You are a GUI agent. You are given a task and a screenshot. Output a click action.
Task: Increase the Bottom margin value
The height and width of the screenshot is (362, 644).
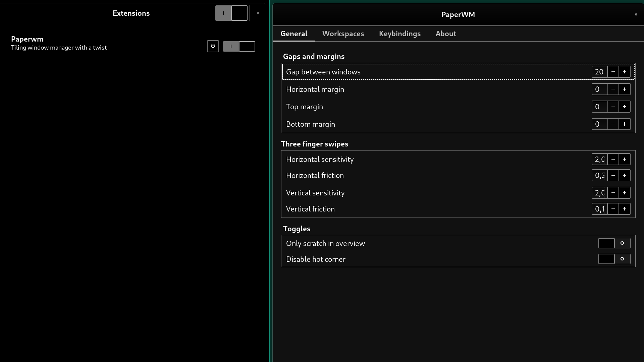625,124
